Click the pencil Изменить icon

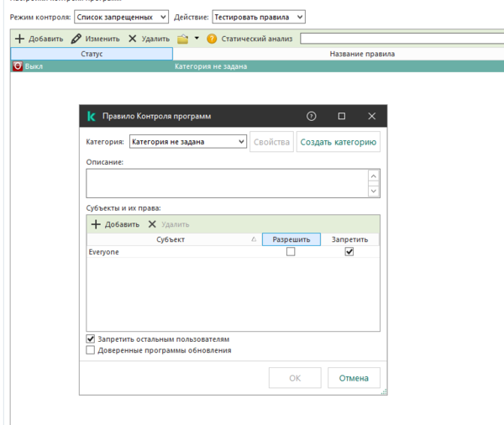coord(76,39)
